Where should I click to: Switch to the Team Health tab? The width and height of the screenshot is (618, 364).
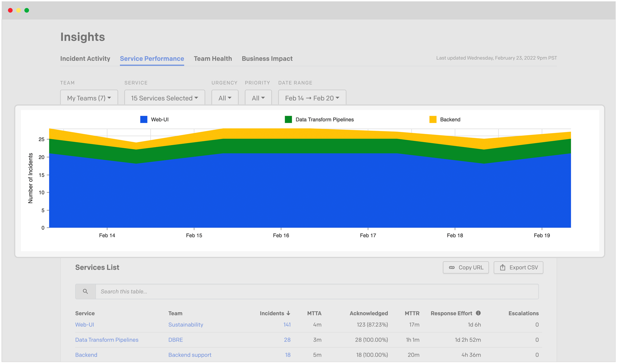[213, 59]
